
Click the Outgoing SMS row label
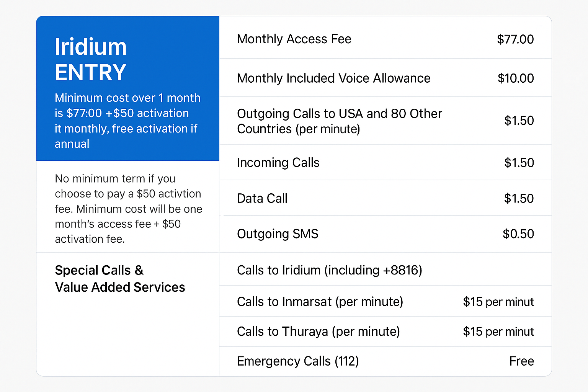pos(278,234)
